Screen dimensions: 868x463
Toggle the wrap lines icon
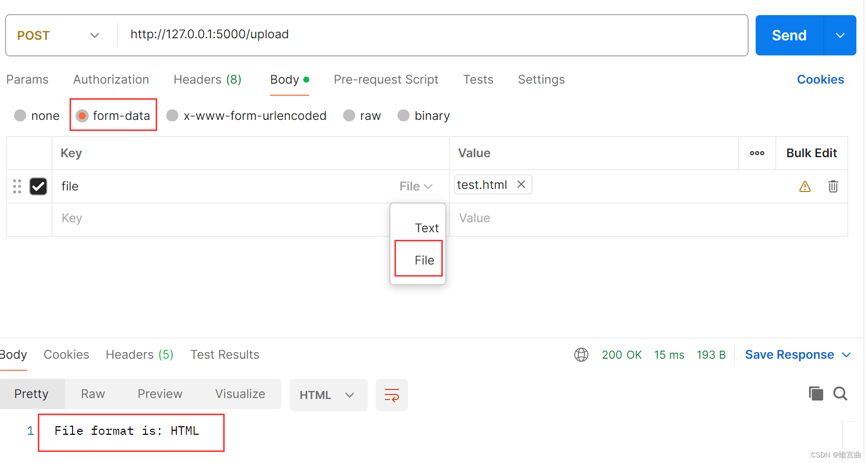(x=391, y=395)
